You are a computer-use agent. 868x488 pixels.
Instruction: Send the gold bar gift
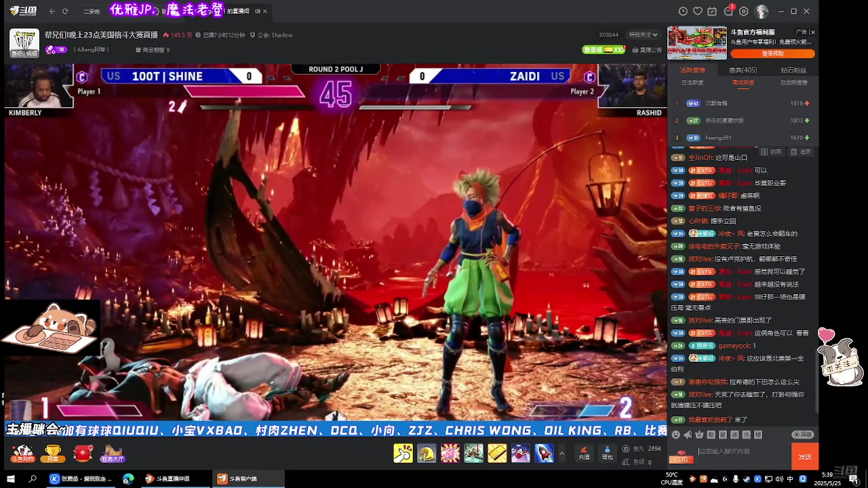coord(497,453)
